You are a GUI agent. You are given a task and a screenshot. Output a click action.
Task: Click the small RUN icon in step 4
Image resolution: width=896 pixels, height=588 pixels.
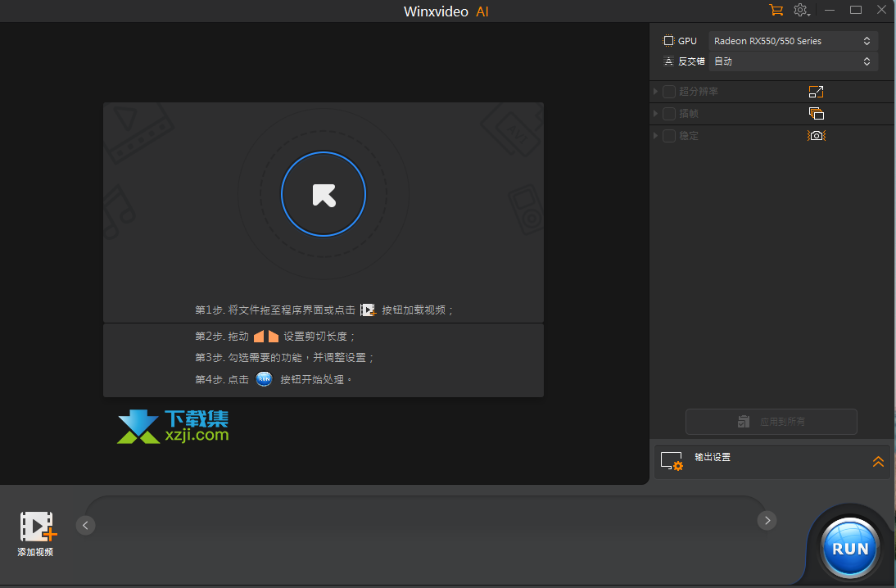264,379
